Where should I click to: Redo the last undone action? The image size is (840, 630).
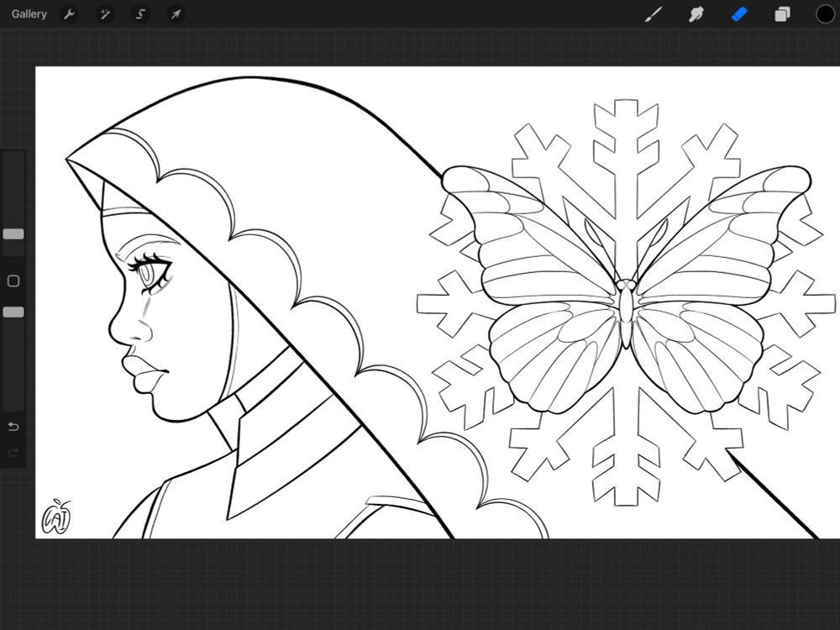pos(13,453)
